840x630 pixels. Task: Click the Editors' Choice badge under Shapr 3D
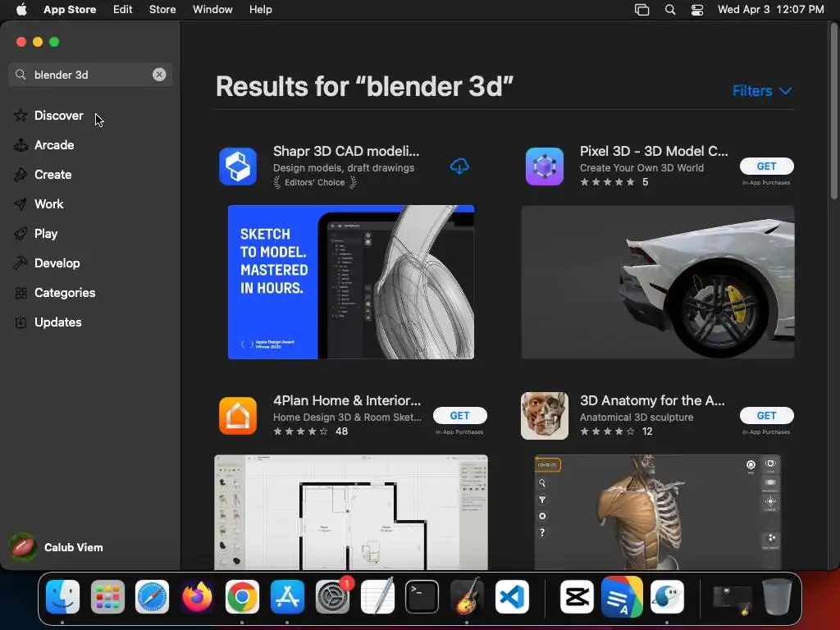[x=314, y=183]
